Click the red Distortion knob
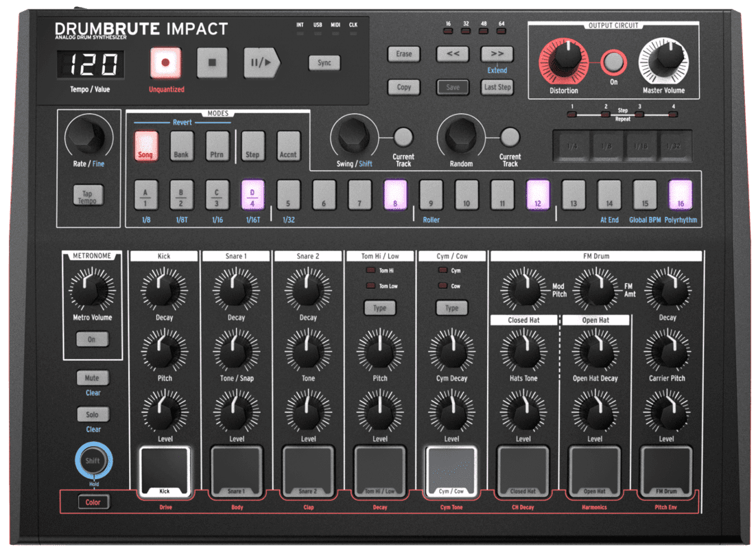This screenshot has height=549, width=756. coord(564,62)
